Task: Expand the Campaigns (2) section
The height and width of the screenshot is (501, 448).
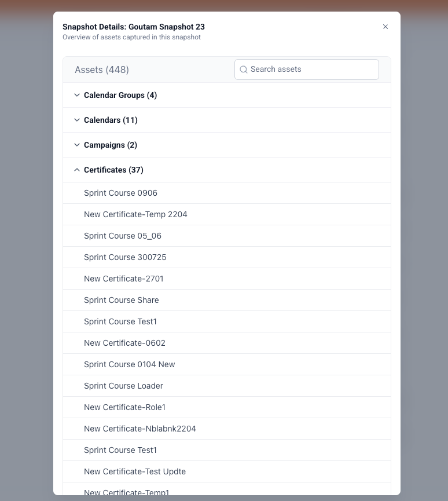Action: click(x=111, y=145)
